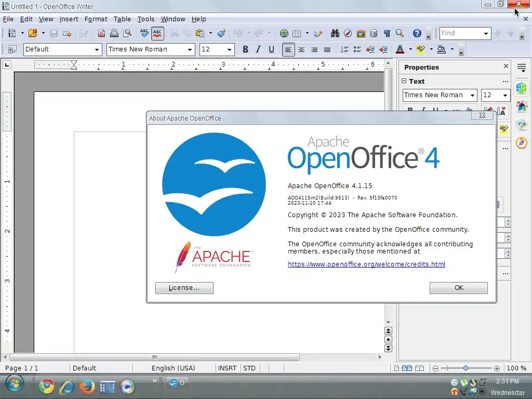Open Font Color dropdown arrow

pos(410,49)
